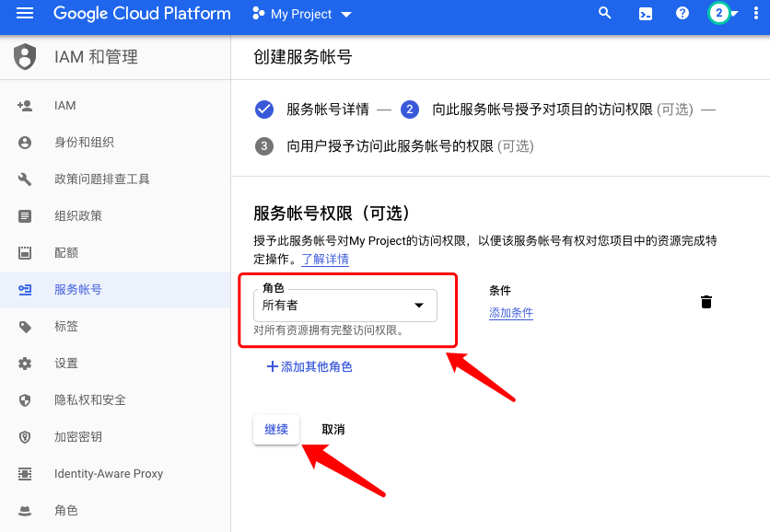Open 设置 in sidebar
The height and width of the screenshot is (532, 770).
(66, 364)
